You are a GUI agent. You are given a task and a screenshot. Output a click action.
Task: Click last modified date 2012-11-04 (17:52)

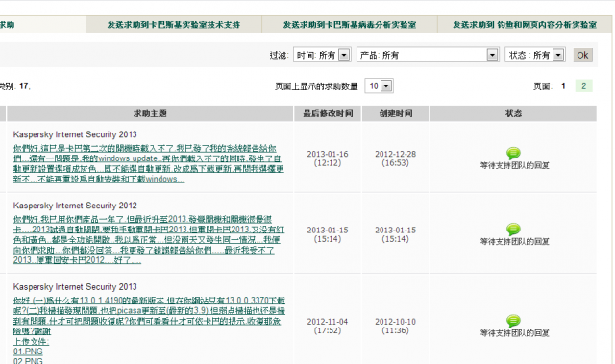pos(328,326)
